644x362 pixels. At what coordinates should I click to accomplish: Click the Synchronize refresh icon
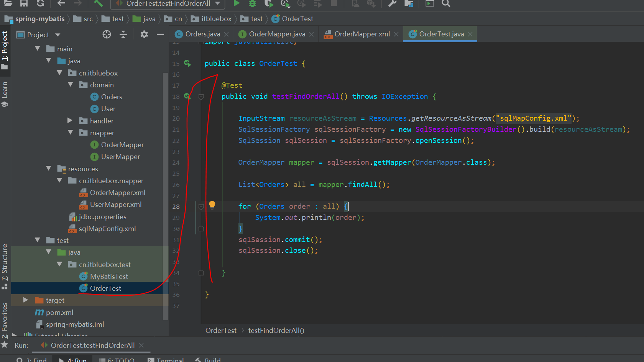coord(40,3)
